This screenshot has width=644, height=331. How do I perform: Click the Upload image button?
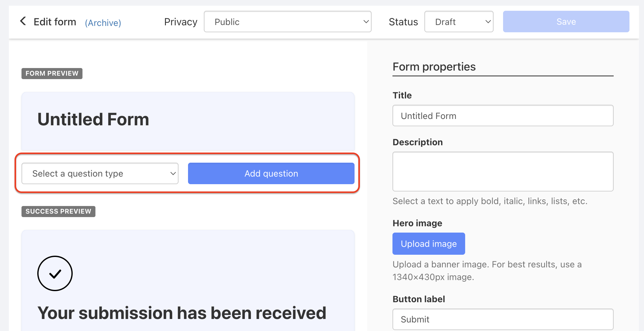tap(428, 244)
